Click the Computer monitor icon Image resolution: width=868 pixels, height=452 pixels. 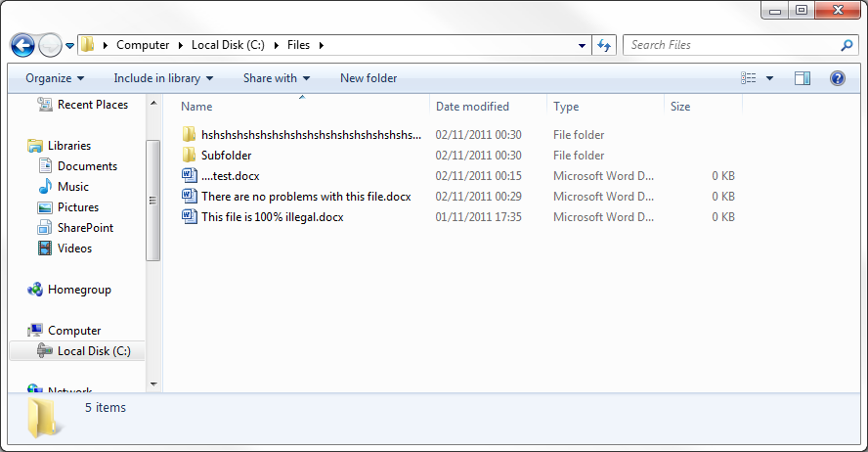point(35,330)
